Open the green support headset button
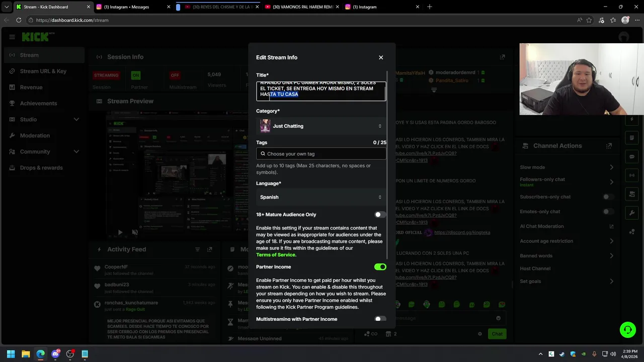Screen dimensions: 644x362 (628, 330)
